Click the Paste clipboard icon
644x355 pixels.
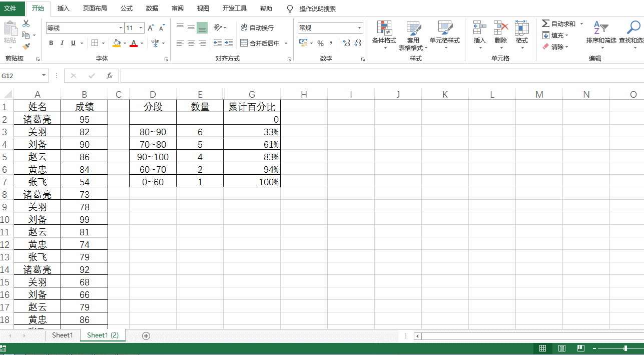pos(10,29)
